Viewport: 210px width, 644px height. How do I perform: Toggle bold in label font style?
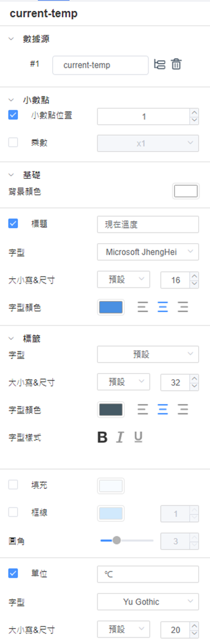pyautogui.click(x=103, y=437)
